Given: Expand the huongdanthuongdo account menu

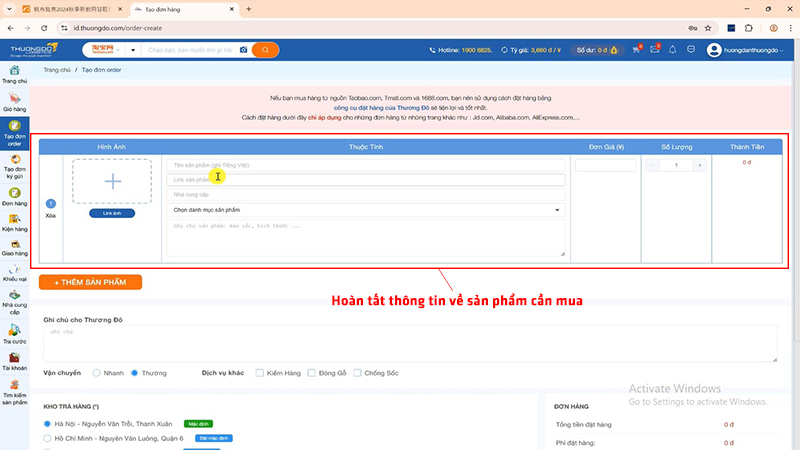Looking at the screenshot, I should tap(748, 49).
